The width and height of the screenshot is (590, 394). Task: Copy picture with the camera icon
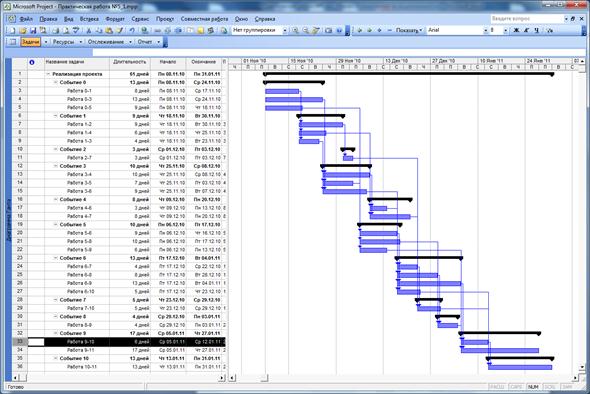tap(328, 30)
